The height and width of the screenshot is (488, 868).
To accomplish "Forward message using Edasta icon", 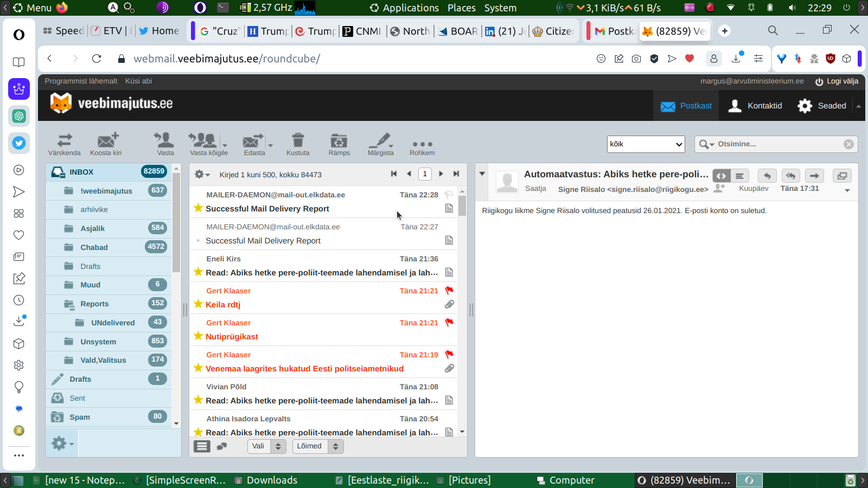I will pos(253,144).
